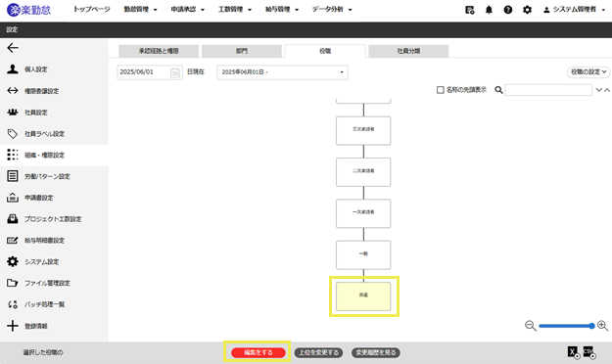
Task: Select the 派遣 position box
Action: (363, 296)
